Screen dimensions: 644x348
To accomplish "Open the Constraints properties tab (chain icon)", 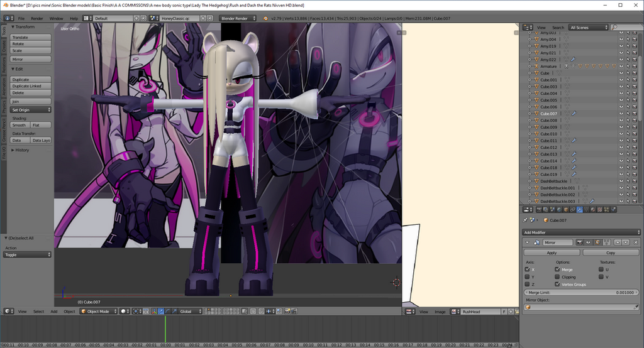I will [572, 209].
